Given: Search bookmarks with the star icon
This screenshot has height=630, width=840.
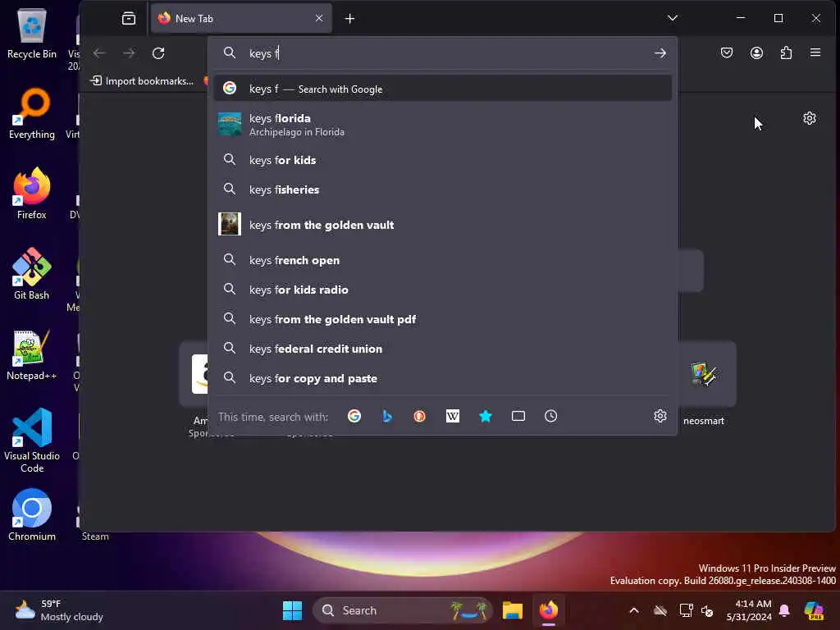Looking at the screenshot, I should [x=486, y=416].
